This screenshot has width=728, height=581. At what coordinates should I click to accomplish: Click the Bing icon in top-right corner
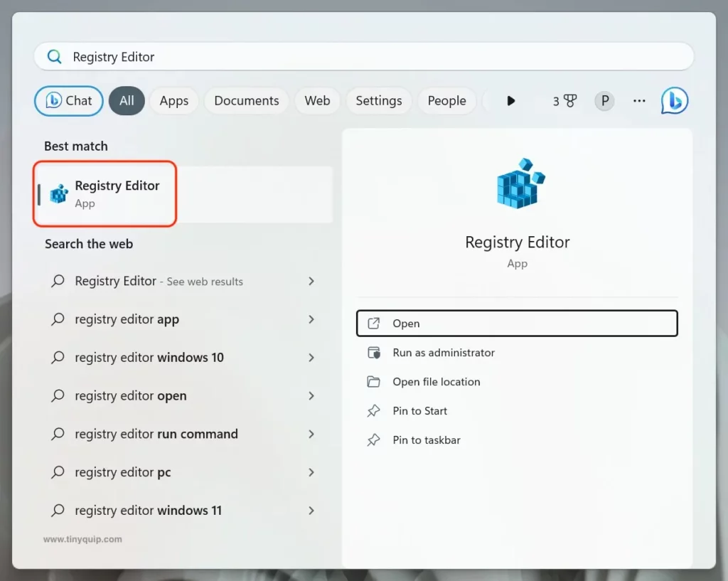click(674, 101)
